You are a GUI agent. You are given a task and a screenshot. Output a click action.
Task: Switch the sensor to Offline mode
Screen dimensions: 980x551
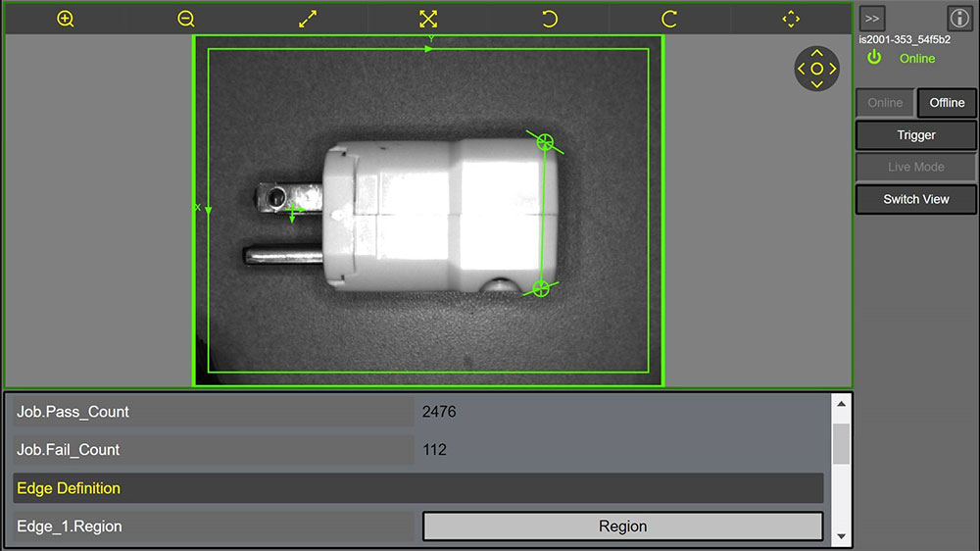[x=947, y=103]
